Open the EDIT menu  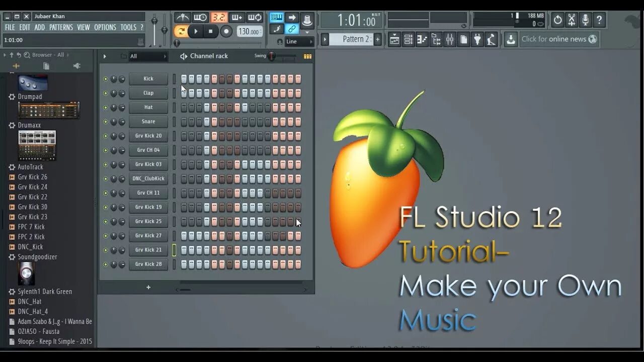(25, 27)
